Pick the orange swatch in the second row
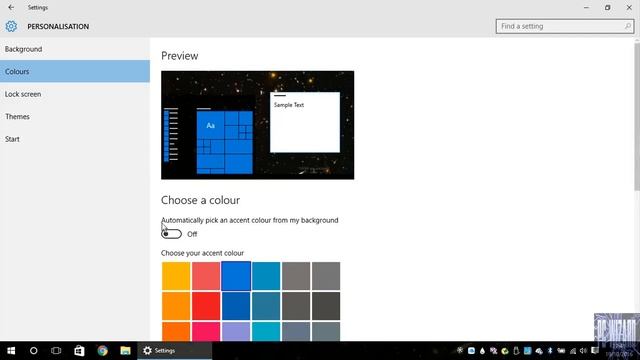Screen dimensions: 640x360 (x=176, y=306)
